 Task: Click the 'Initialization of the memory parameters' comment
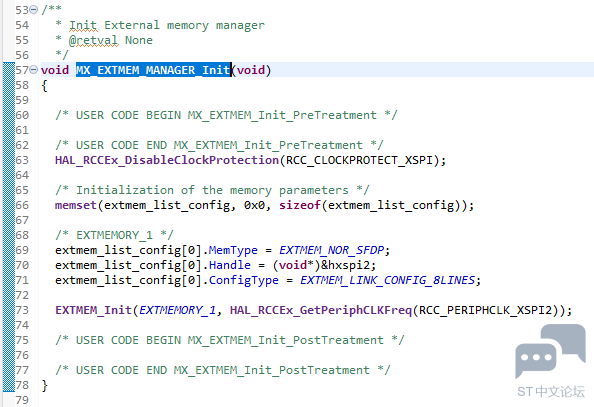click(x=212, y=190)
